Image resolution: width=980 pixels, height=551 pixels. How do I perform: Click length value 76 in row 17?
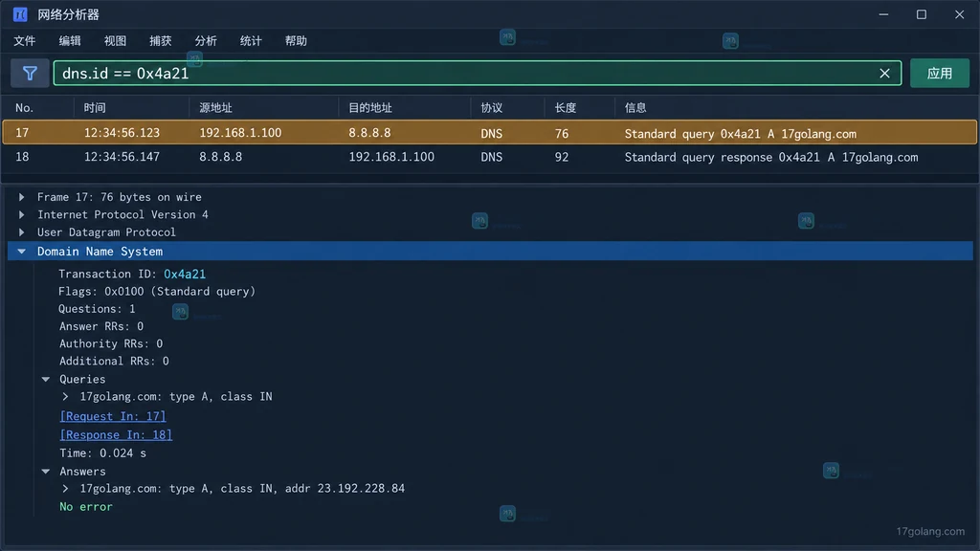[561, 133]
